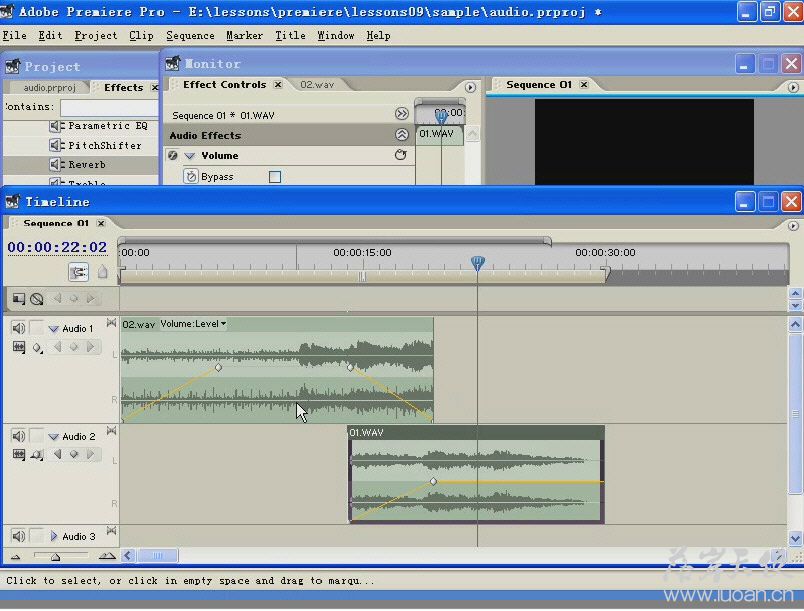Screen dimensions: 804x611
Task: Open the Effect Controls panel flyout menu
Action: [470, 87]
